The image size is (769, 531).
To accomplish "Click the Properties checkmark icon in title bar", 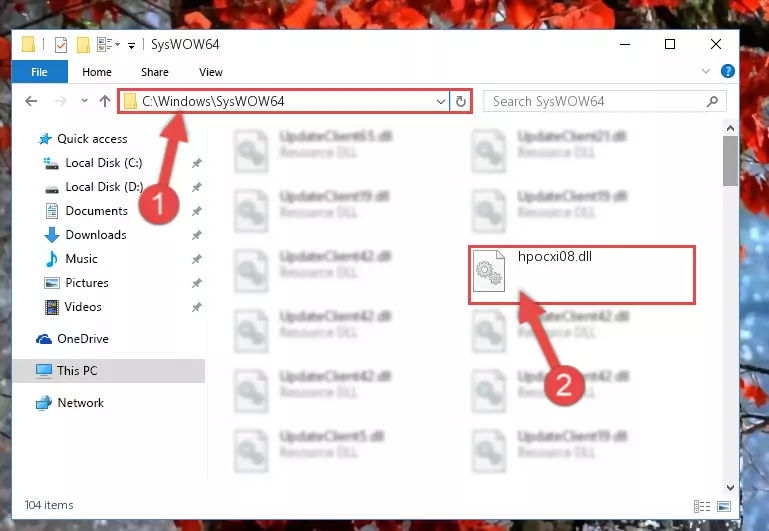I will (61, 45).
